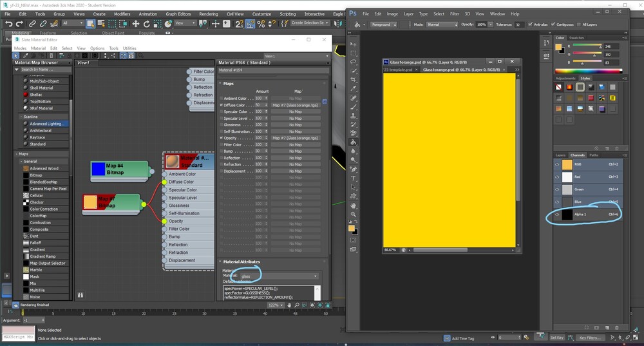Activate the Angle Snap toggle icon
644x346 pixels.
point(249,24)
